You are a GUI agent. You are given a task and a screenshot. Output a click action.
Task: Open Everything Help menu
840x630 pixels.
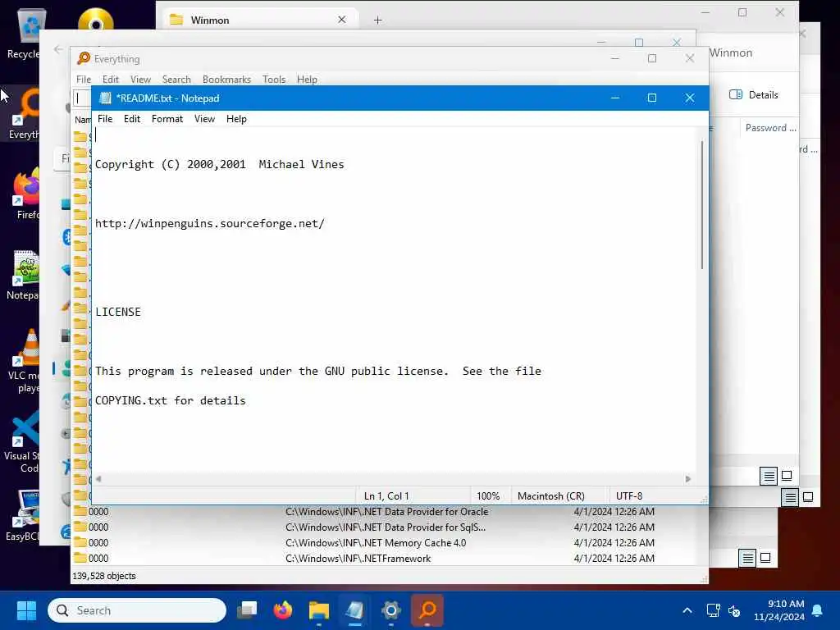coord(307,80)
